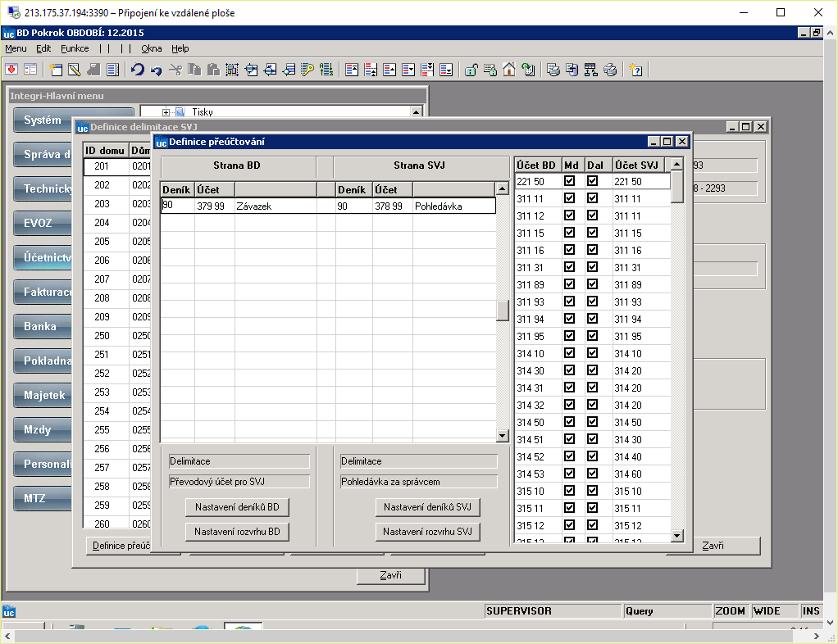838x644 pixels.
Task: Click the scissors cut toolbar icon
Action: pos(175,70)
